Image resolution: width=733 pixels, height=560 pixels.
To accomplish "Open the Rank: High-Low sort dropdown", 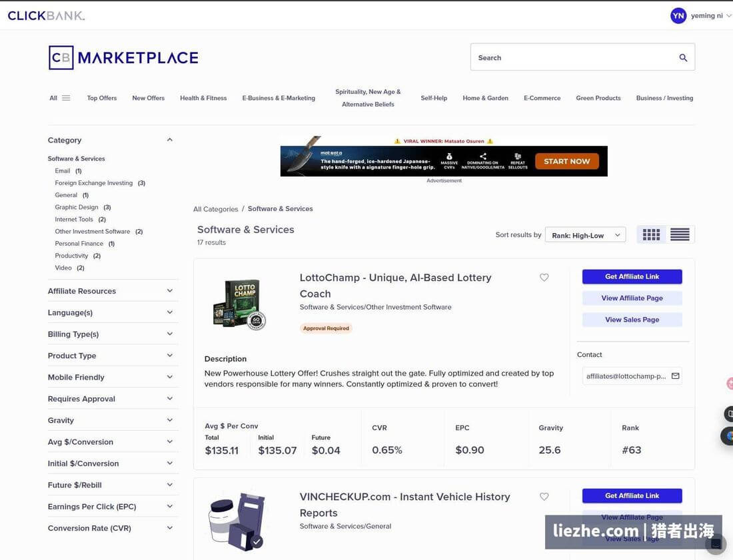I will 585,235.
